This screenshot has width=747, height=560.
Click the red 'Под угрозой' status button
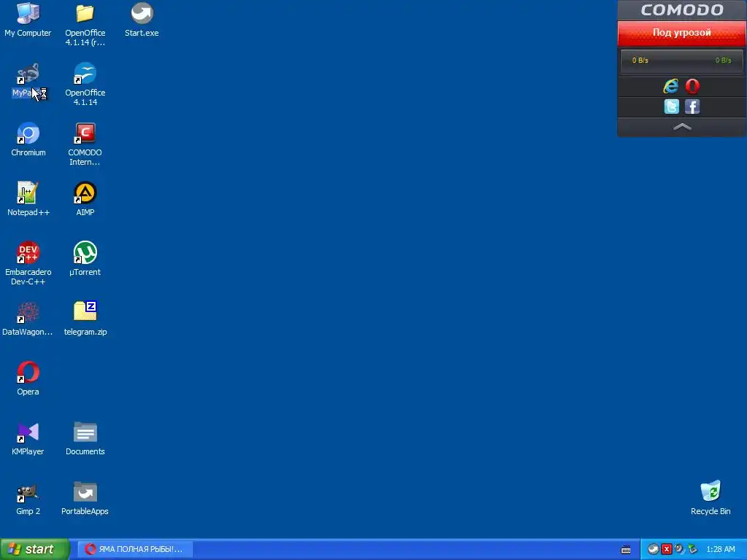[682, 33]
